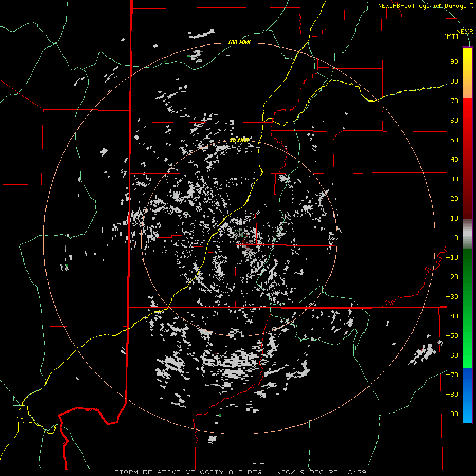Click the positive 10 value on velocity scale
This screenshot has width=476, height=476.
(x=454, y=218)
